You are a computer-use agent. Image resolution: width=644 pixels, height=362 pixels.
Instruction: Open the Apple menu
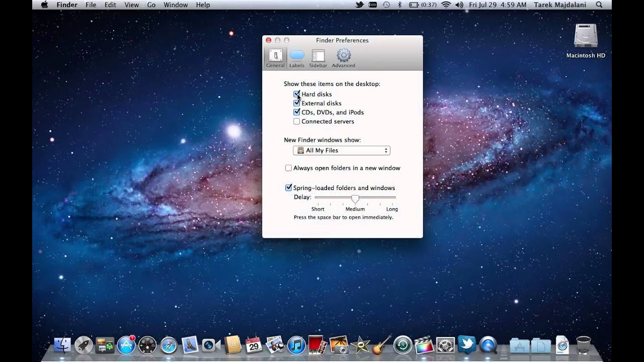tap(43, 5)
